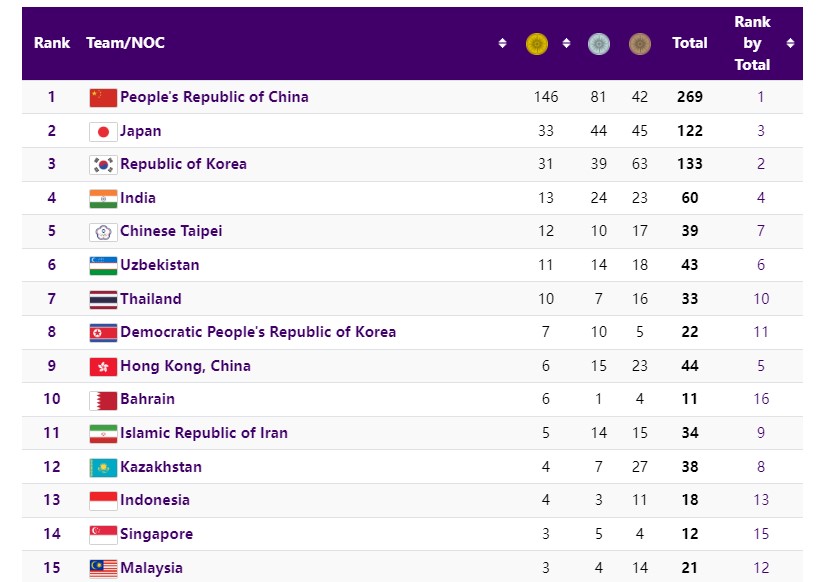Click Malaysia's total medals 21
The image size is (818, 582).
point(690,568)
